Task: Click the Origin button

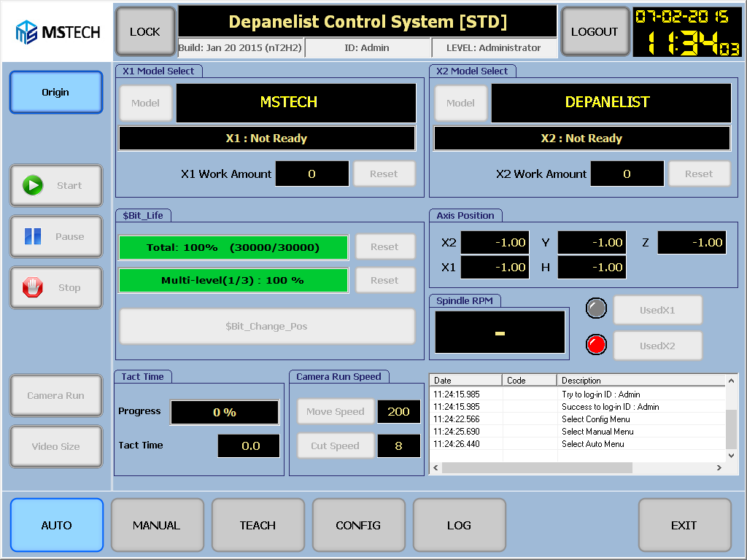Action: coord(55,93)
